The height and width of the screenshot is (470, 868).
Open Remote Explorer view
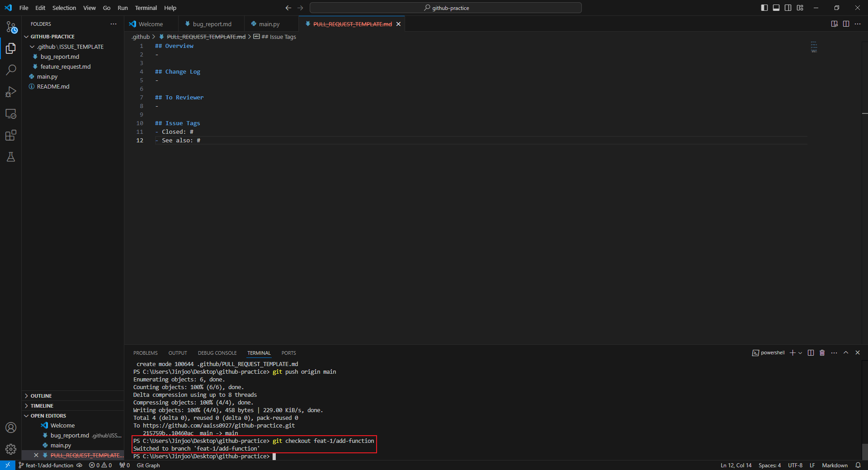[11, 113]
